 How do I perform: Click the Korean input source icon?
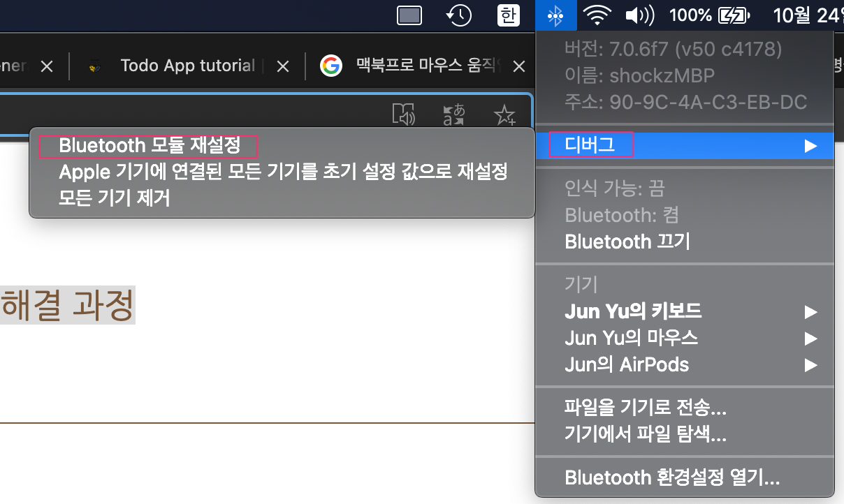[x=509, y=15]
